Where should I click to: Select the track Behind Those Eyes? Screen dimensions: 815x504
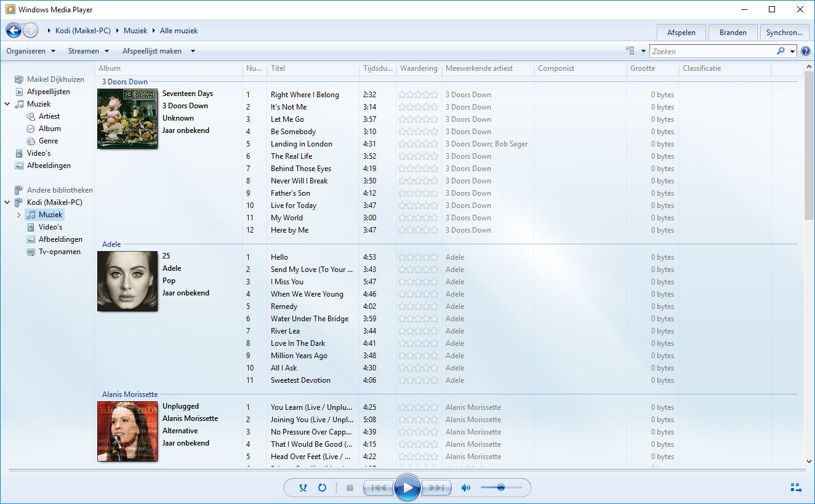point(301,169)
